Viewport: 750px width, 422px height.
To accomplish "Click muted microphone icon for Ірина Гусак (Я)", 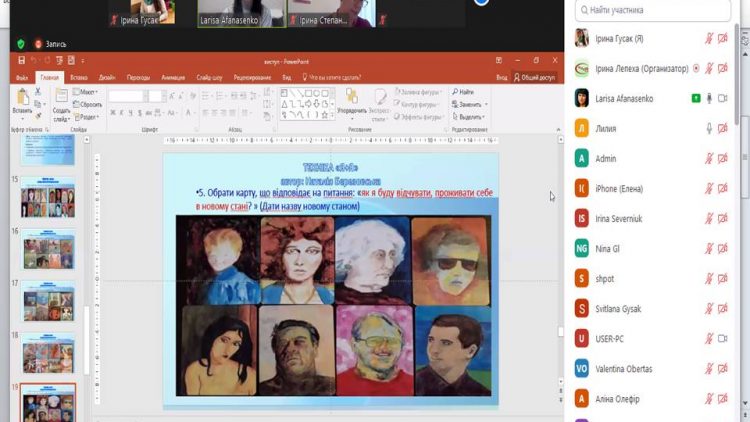I will [x=709, y=38].
